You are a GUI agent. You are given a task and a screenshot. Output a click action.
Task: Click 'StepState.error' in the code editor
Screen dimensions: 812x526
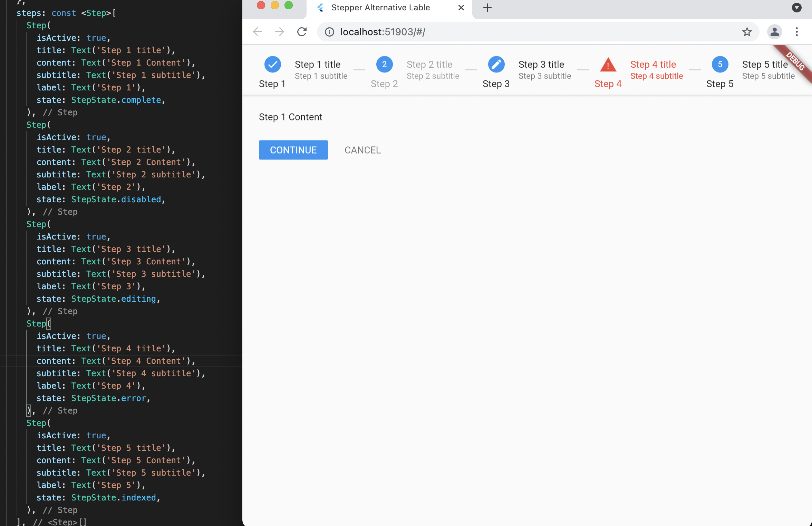[109, 398]
